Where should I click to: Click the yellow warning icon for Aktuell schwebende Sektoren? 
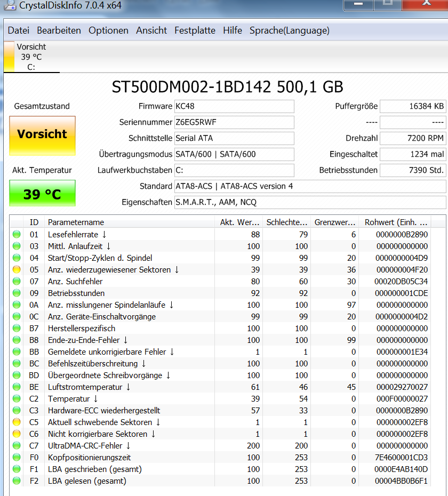point(17,422)
